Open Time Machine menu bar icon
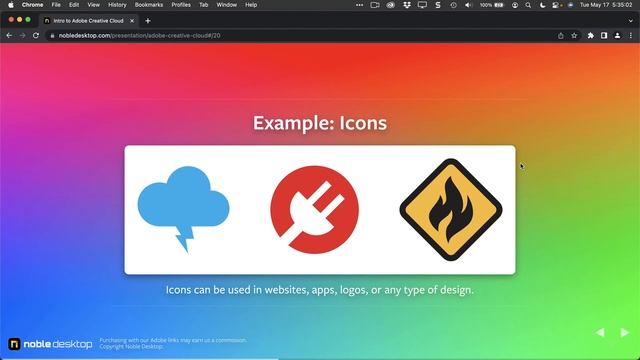This screenshot has width=640, height=360. coord(453,5)
